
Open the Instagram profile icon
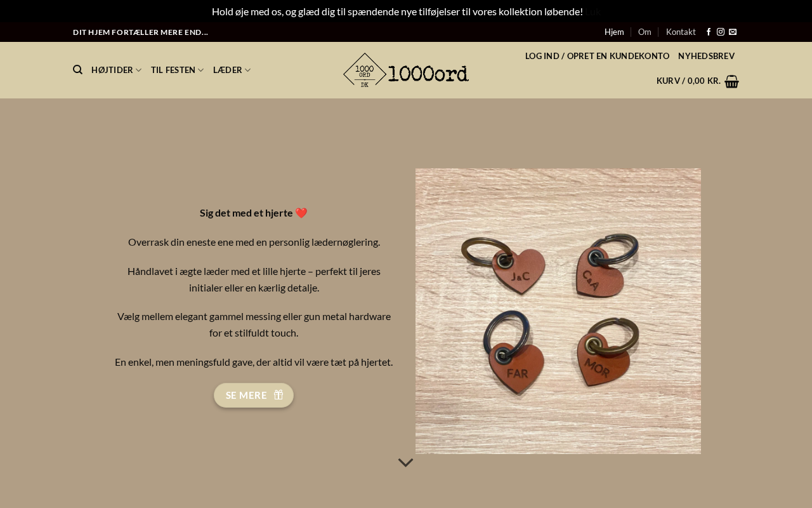721,32
